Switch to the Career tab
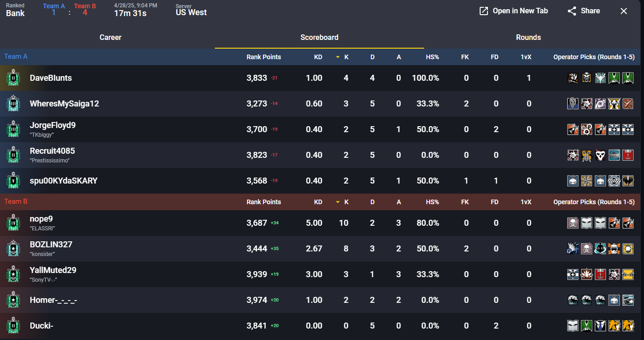Screen dimensions: 644x340 (110, 37)
